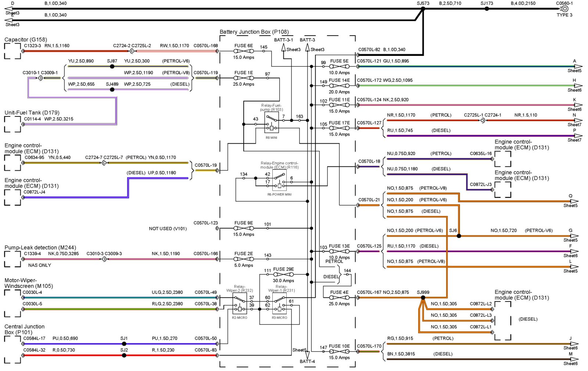Click the Battery Junction Box (P108) title
This screenshot has width=588, height=371.
(x=254, y=32)
